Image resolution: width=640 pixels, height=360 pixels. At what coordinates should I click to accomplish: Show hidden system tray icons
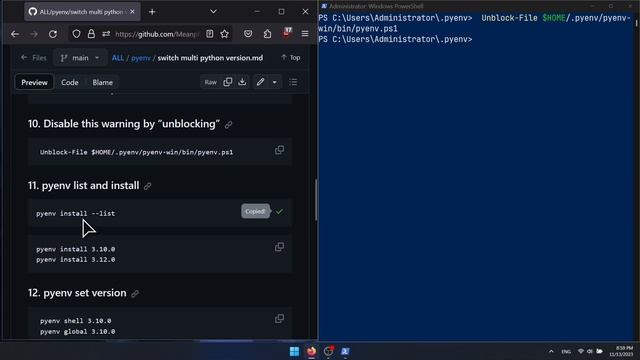[x=551, y=351]
